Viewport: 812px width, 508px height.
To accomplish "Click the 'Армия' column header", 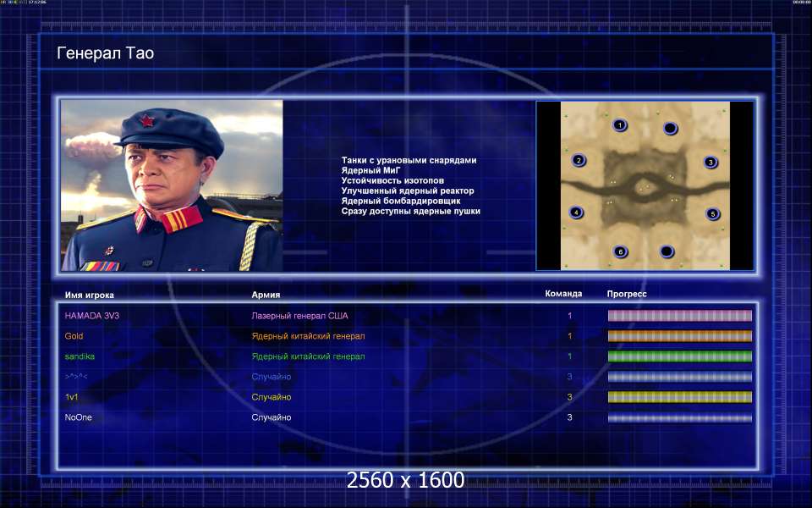I will pos(266,295).
